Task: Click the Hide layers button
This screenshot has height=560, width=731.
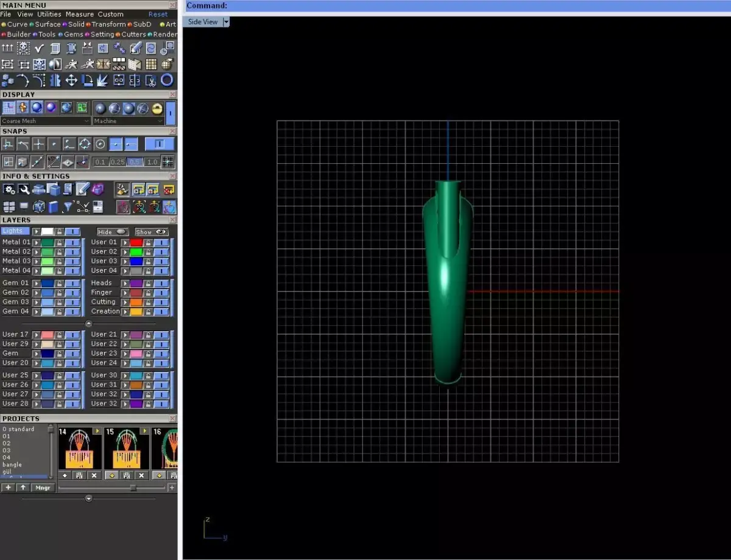Action: pos(113,232)
